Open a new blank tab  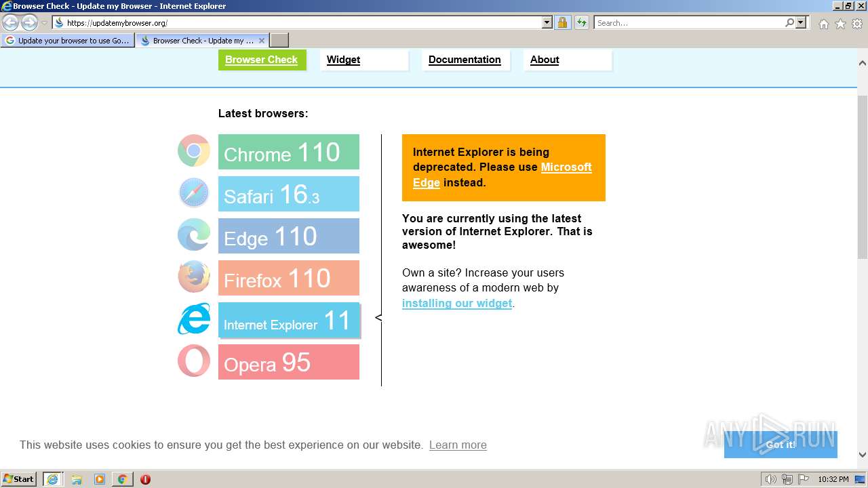pyautogui.click(x=279, y=41)
